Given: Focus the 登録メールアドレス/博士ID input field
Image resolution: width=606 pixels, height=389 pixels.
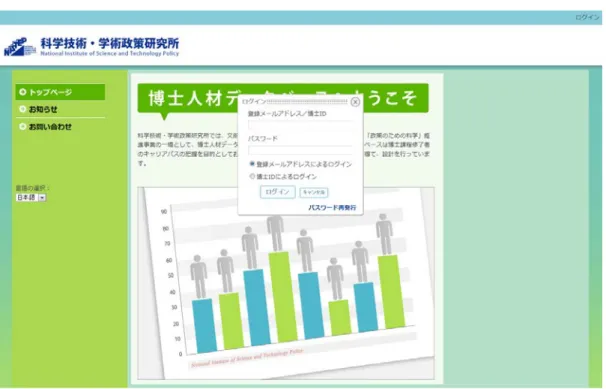Looking at the screenshot, I should coord(300,125).
